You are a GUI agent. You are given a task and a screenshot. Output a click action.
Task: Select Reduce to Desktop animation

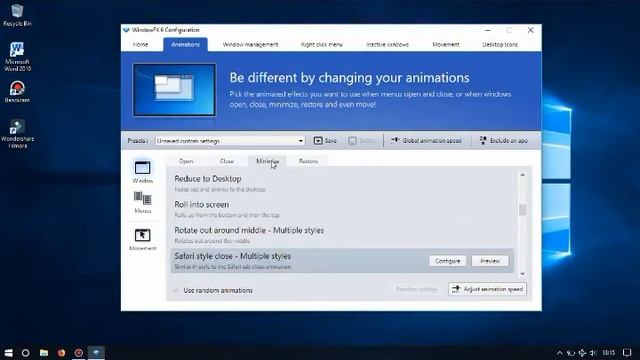pyautogui.click(x=342, y=183)
